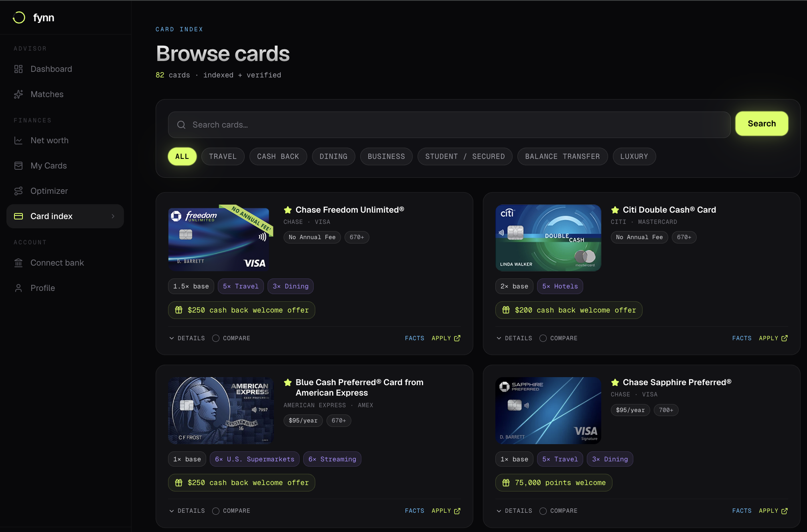The image size is (807, 532).
Task: Select the ALL filter chip
Action: coord(182,156)
